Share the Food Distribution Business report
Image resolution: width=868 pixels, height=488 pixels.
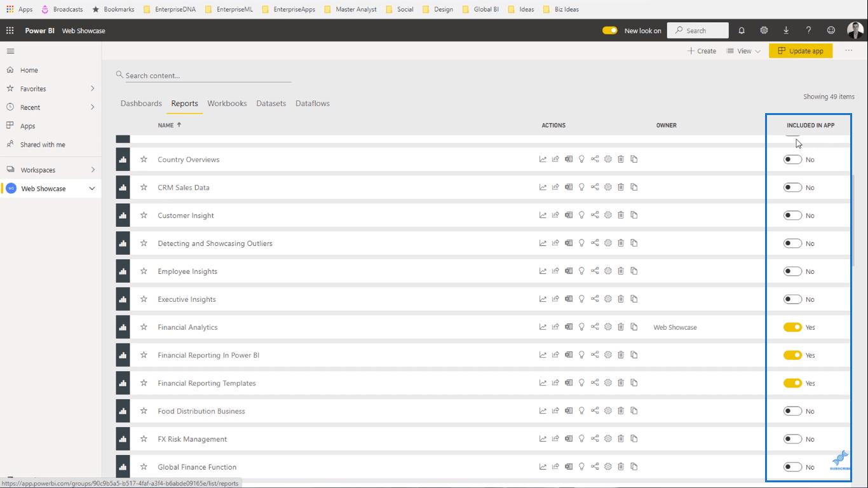coord(555,411)
